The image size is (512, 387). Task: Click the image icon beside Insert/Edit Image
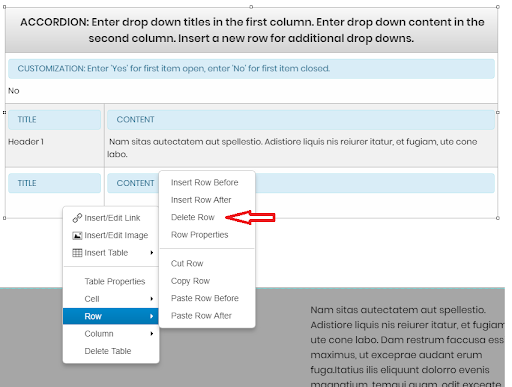point(77,235)
